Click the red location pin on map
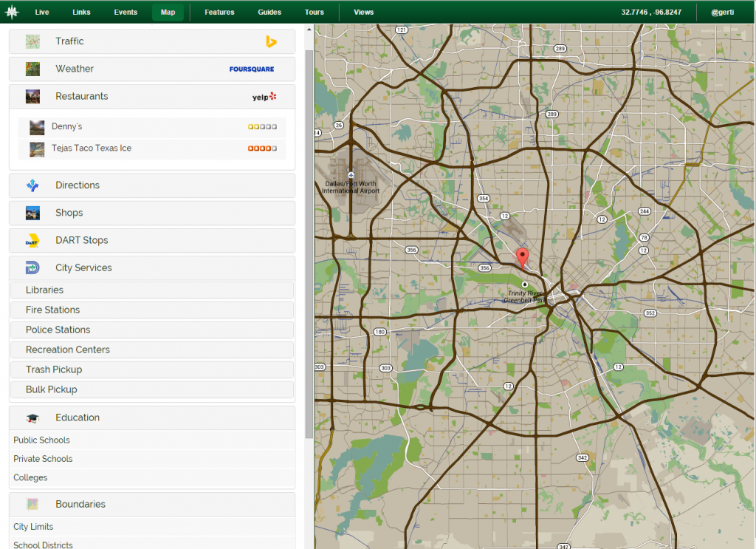Image resolution: width=756 pixels, height=549 pixels. tap(523, 257)
